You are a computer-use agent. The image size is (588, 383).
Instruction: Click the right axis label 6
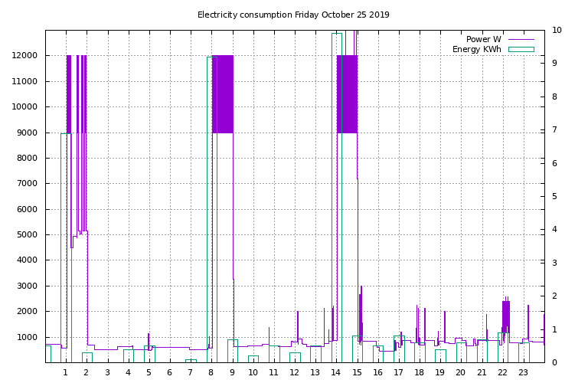[x=554, y=163]
